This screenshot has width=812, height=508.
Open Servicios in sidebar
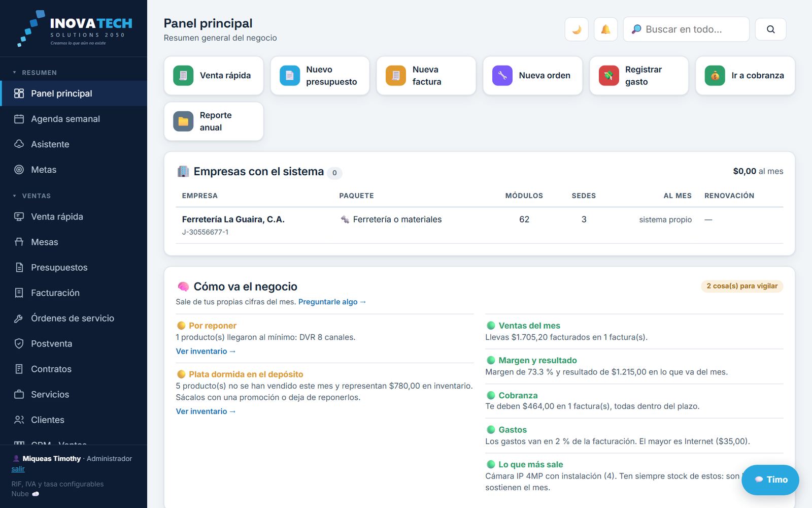click(x=74, y=394)
